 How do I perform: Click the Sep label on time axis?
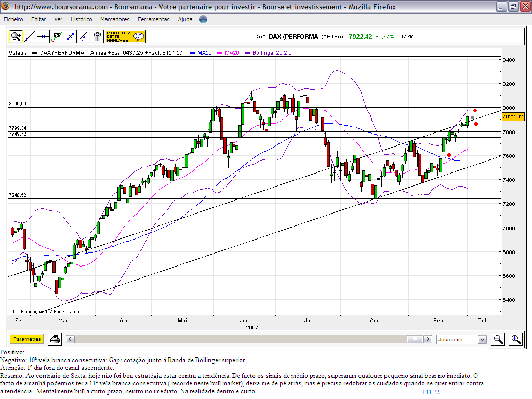tap(438, 320)
